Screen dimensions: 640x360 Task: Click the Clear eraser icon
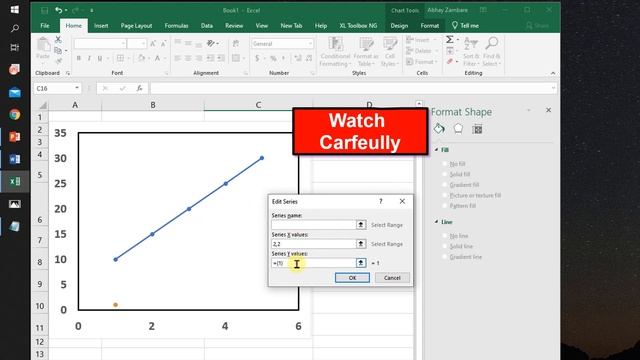point(449,61)
